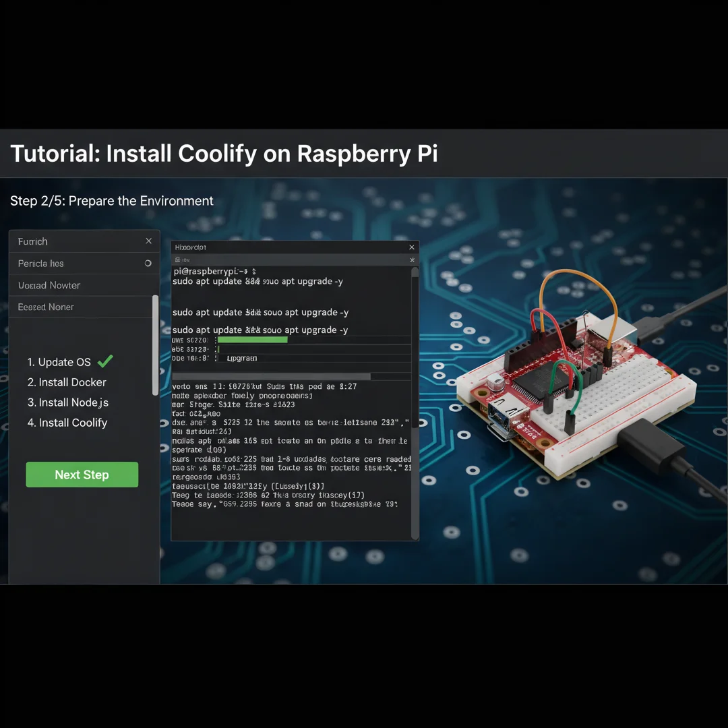
Task: Close the Hixovolp1 terminal window
Action: pyautogui.click(x=411, y=247)
